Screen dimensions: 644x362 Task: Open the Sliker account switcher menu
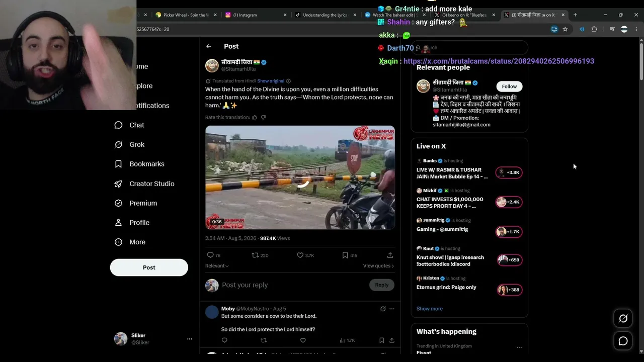pos(153,339)
